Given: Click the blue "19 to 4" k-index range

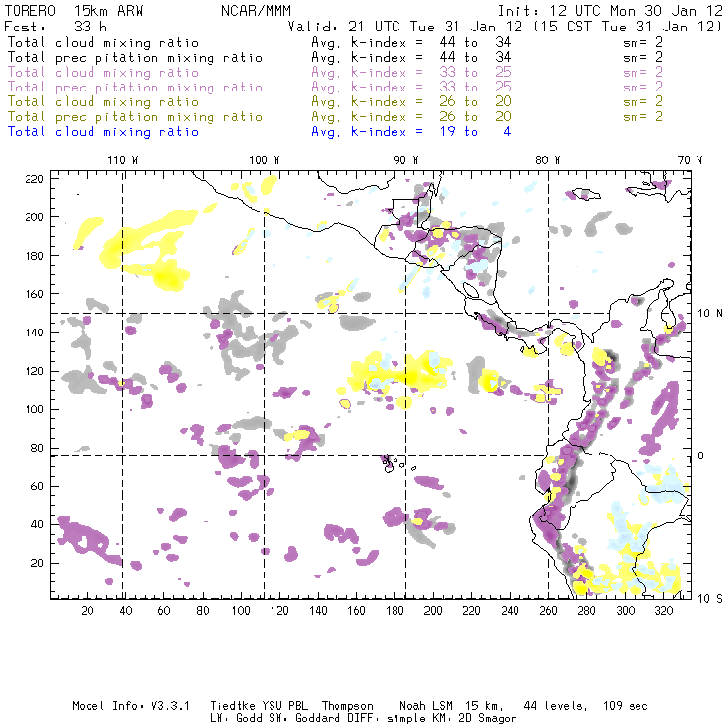Looking at the screenshot, I should pyautogui.click(x=475, y=132).
